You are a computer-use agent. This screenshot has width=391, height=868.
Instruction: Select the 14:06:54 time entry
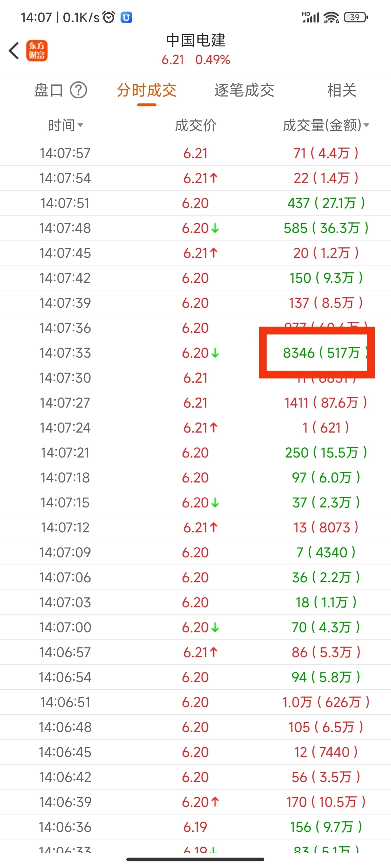65,677
